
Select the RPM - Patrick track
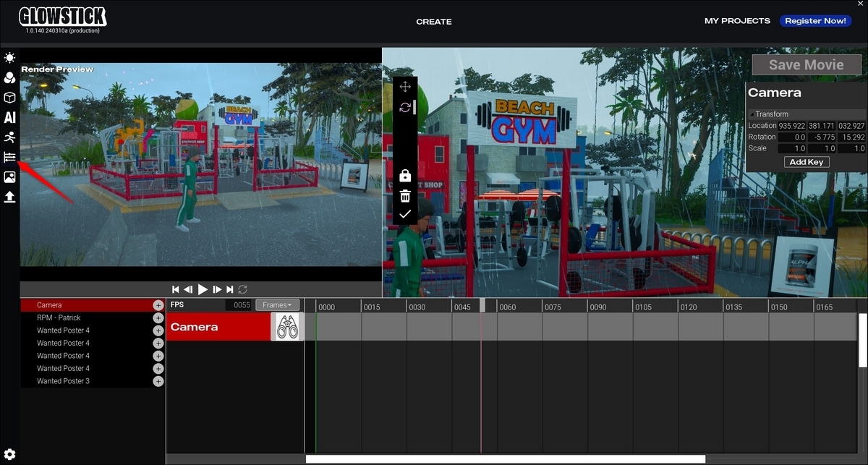93,318
